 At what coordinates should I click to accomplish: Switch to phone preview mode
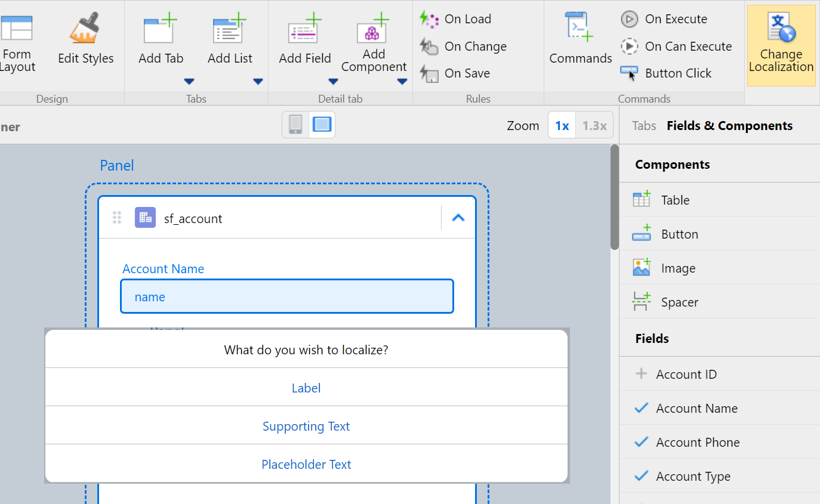[x=295, y=125]
